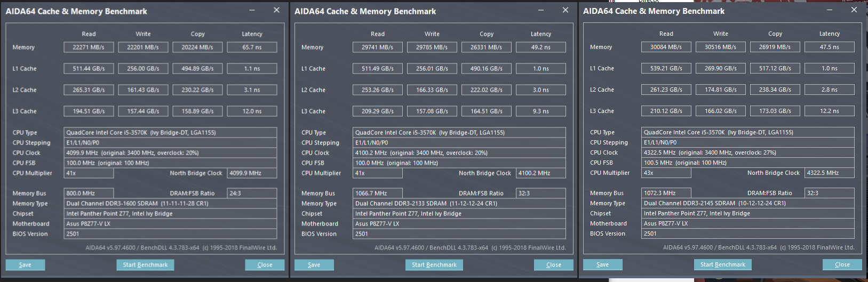The height and width of the screenshot is (282, 868).
Task: Save results in the DDR3-2133 benchmark window
Action: click(x=314, y=265)
